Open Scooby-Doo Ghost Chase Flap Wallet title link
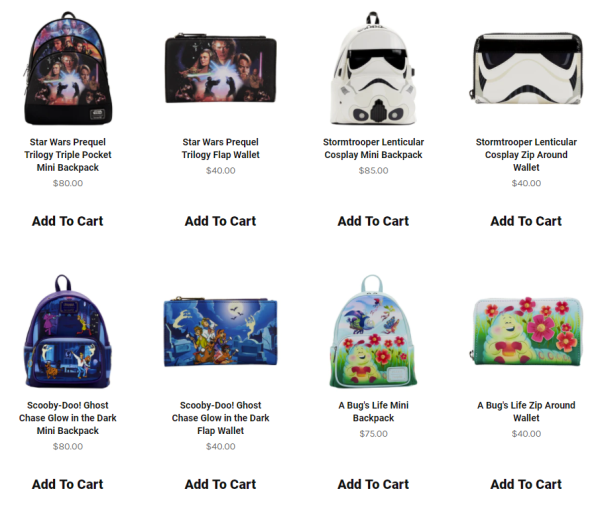 point(221,418)
